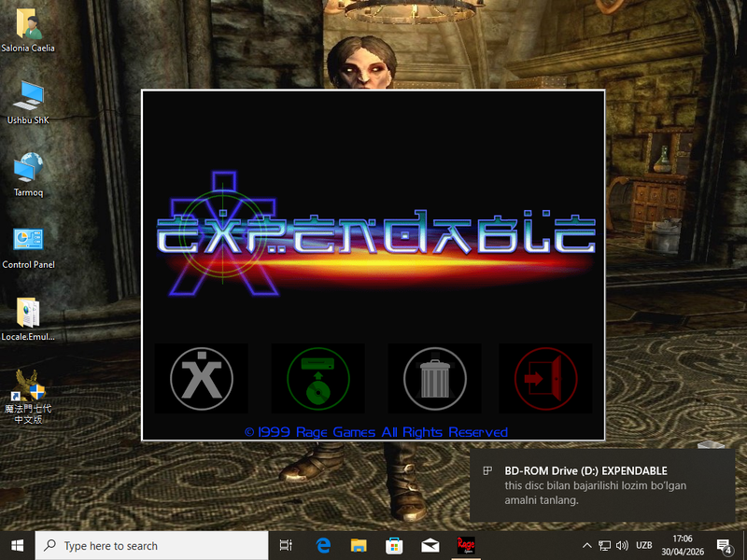Viewport: 747px width, 560px height.
Task: Open the Salonia Caelia desktop folder
Action: click(x=28, y=31)
